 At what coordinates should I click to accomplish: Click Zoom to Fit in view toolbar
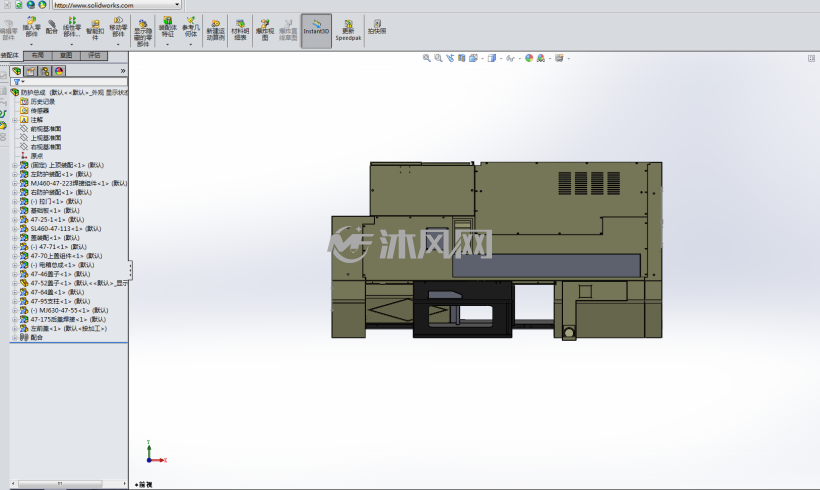(x=427, y=58)
